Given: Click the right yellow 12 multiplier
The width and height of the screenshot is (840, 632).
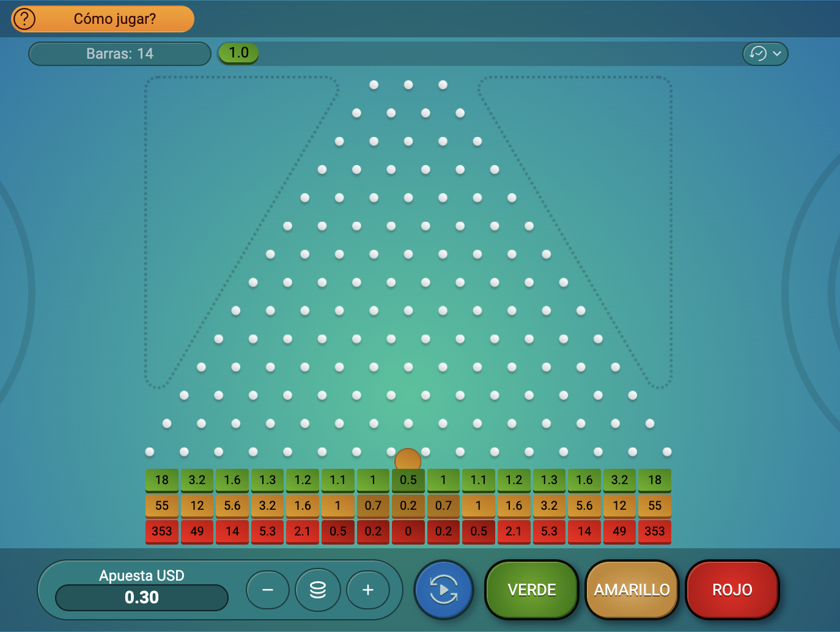Looking at the screenshot, I should click(x=619, y=506).
